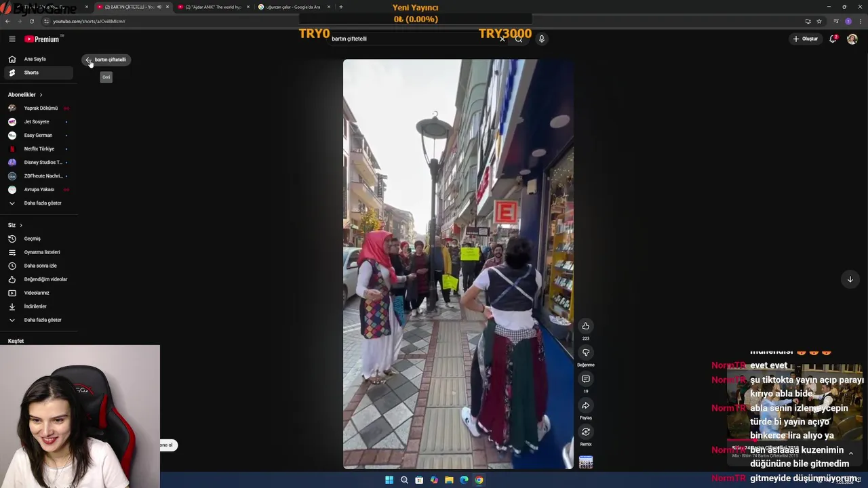Start voice search with microphone
This screenshot has width=868, height=488.
click(x=541, y=39)
